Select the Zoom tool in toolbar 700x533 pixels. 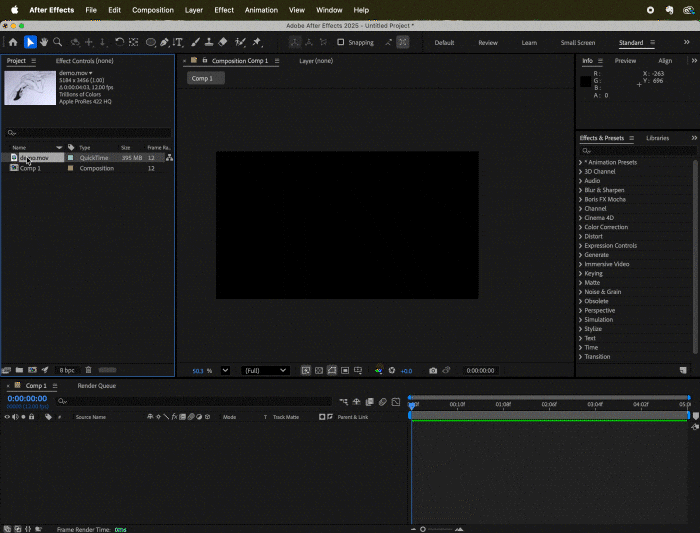click(58, 42)
